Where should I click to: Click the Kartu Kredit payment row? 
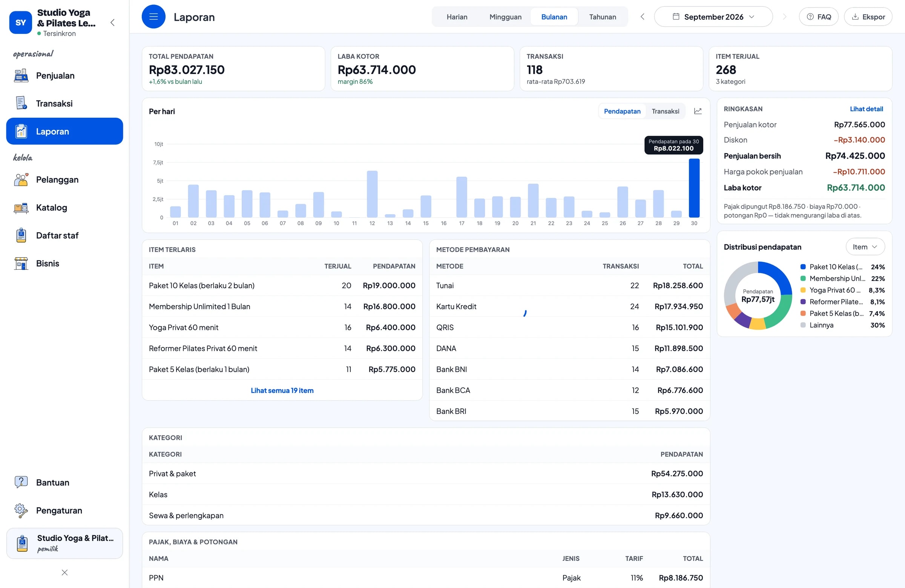click(x=569, y=307)
